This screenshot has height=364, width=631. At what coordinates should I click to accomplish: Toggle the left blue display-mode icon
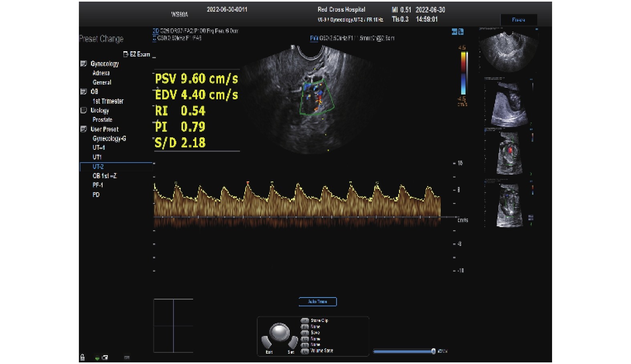click(455, 32)
